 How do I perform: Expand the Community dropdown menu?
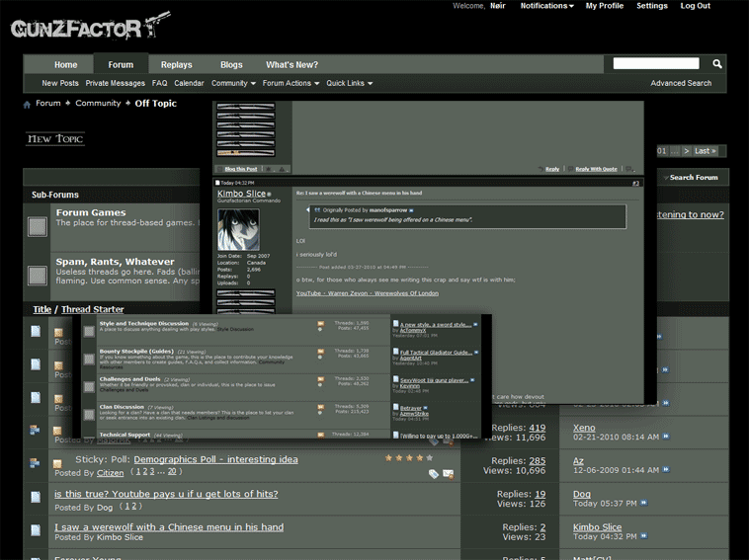tap(233, 83)
